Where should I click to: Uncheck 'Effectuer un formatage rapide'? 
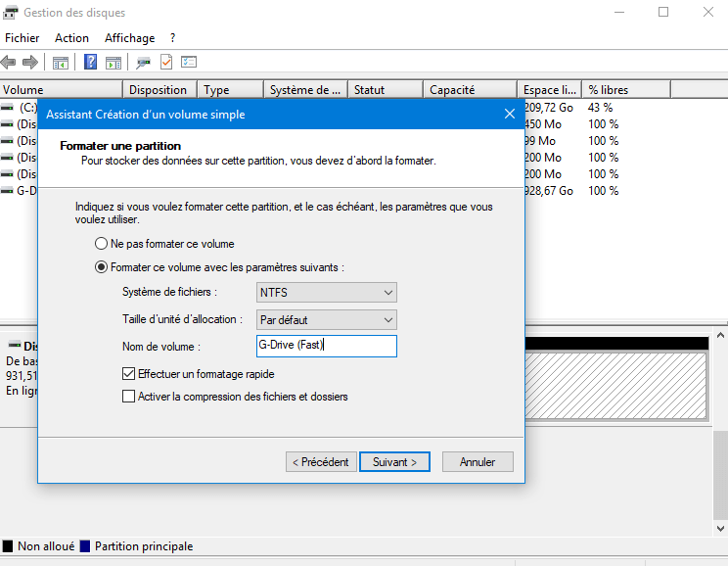pos(128,374)
